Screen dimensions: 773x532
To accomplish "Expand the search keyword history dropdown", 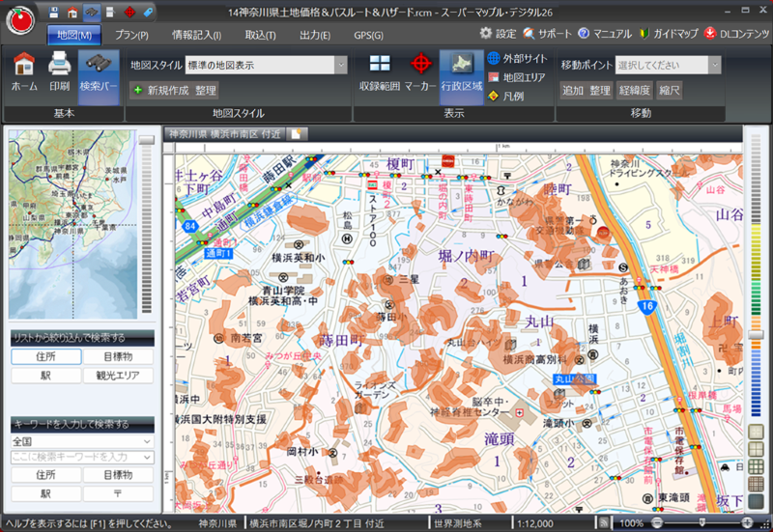I will (147, 457).
